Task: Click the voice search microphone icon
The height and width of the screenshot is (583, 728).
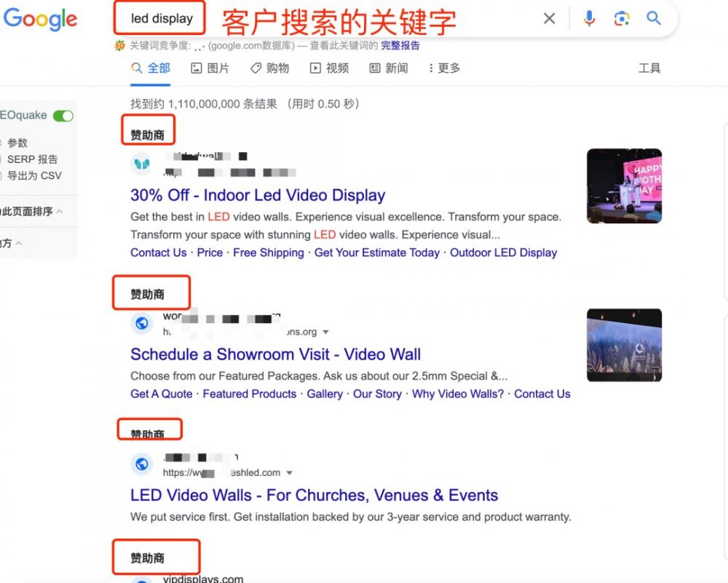Action: tap(589, 19)
